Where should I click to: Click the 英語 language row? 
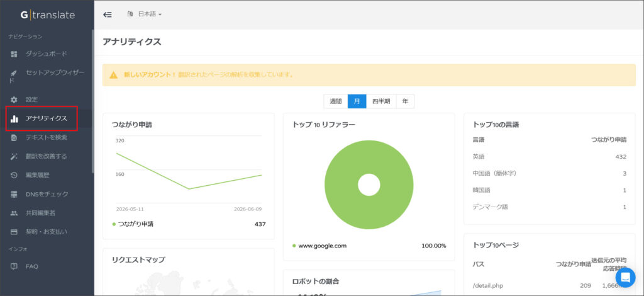[550, 157]
